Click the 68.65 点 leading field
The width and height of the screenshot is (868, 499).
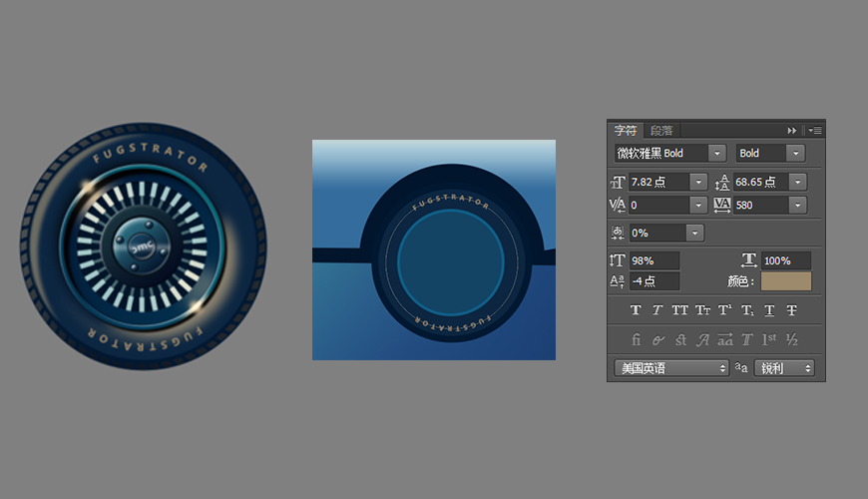pos(761,182)
